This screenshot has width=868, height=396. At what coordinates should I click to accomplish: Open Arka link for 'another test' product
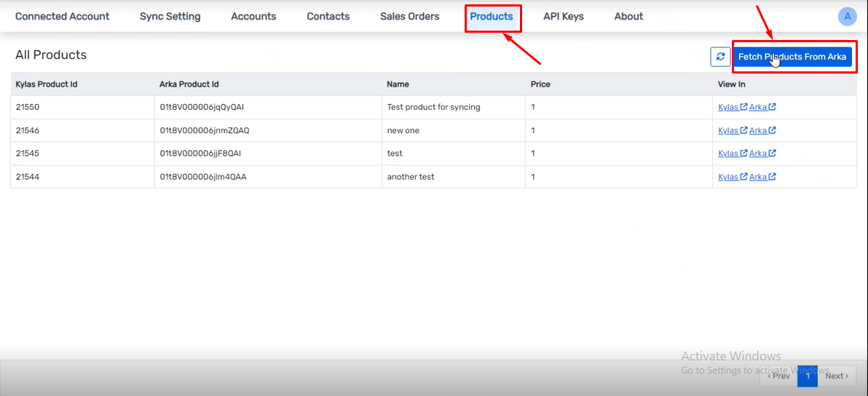coord(762,177)
